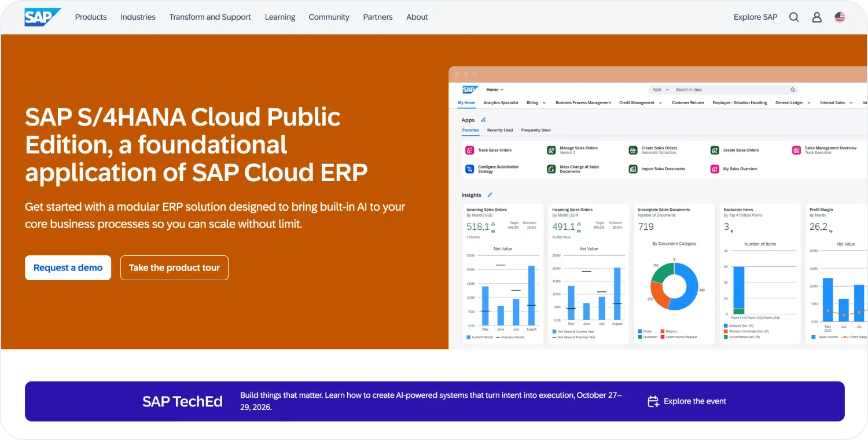The width and height of the screenshot is (868, 440).
Task: Click the pink My Sales Overview app icon
Action: [x=715, y=169]
